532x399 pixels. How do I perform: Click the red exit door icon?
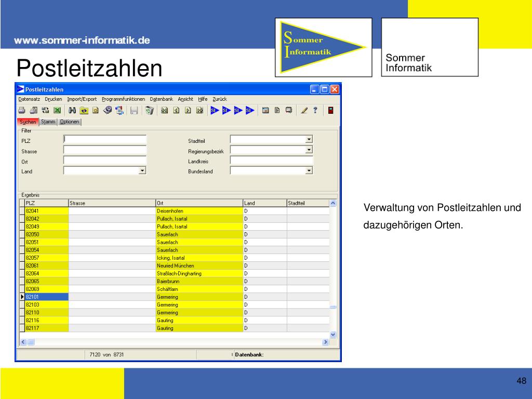[330, 110]
